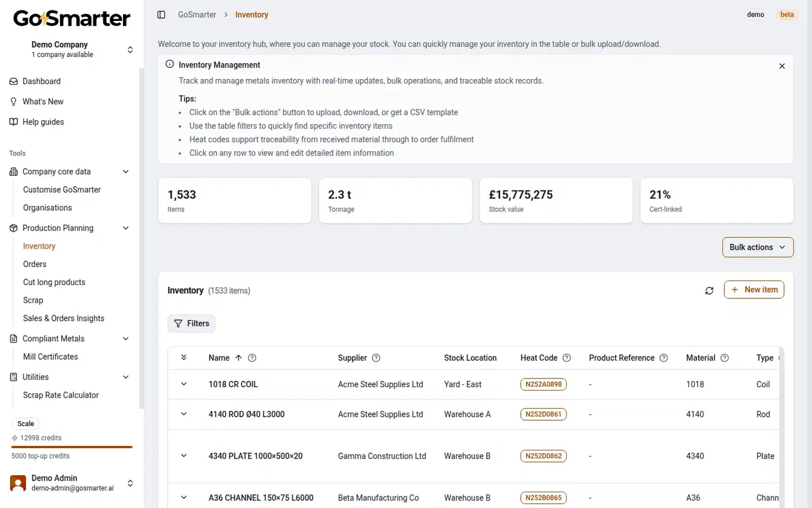Click the Demo Admin avatar
The width and height of the screenshot is (812, 508).
(19, 483)
